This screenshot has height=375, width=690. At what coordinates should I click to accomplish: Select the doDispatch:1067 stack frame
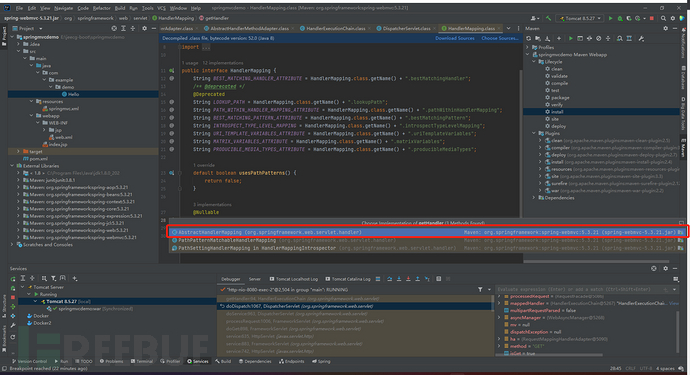[x=355, y=306]
